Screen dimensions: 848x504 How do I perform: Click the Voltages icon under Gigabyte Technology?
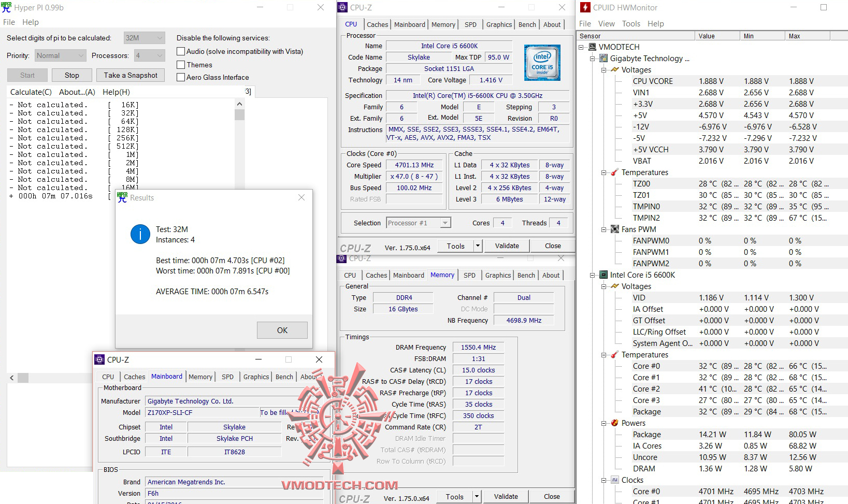pyautogui.click(x=615, y=70)
